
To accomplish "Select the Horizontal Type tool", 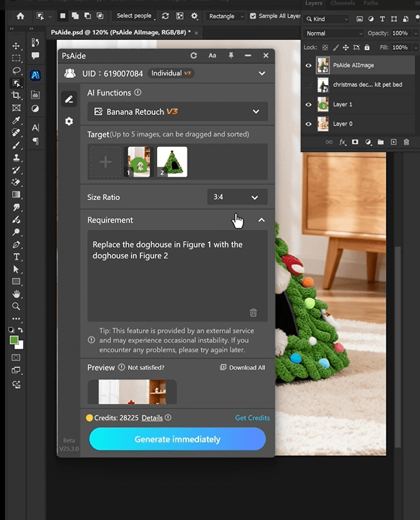I will (x=16, y=256).
